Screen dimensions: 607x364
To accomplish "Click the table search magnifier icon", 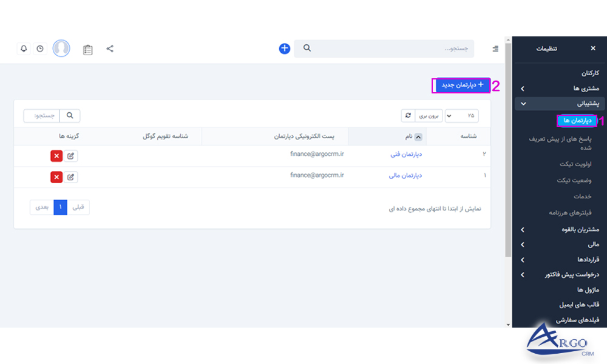I will click(69, 115).
